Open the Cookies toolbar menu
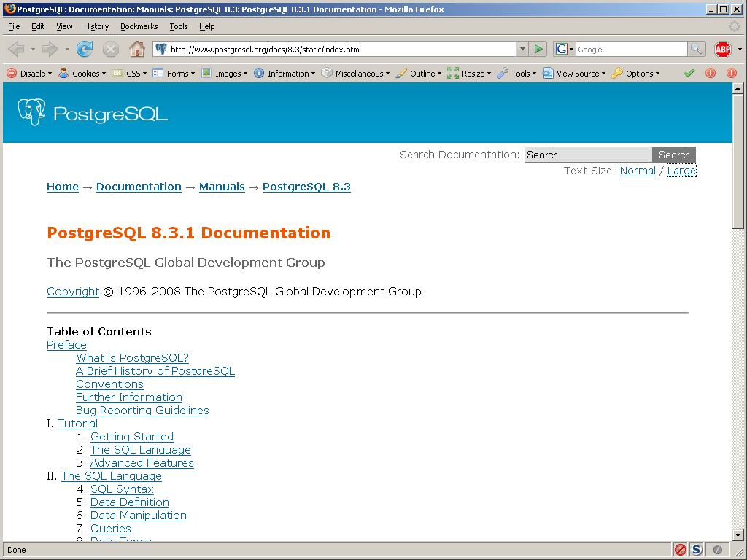 click(82, 74)
